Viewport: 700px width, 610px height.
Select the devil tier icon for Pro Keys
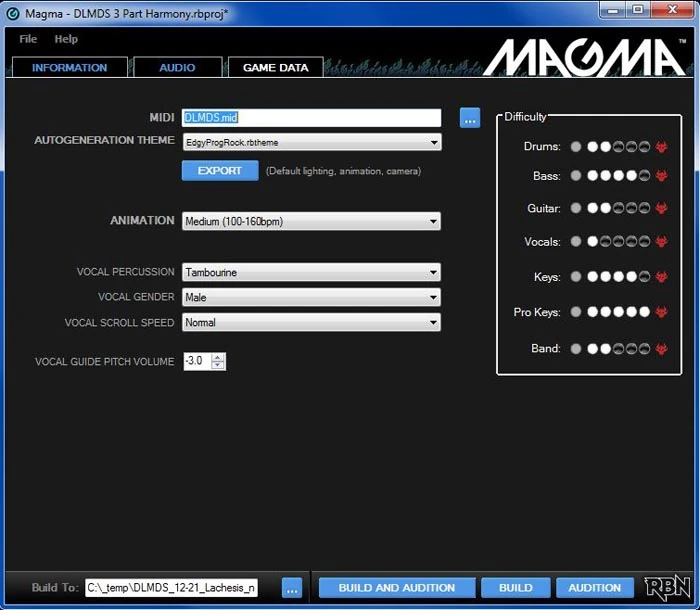(662, 312)
